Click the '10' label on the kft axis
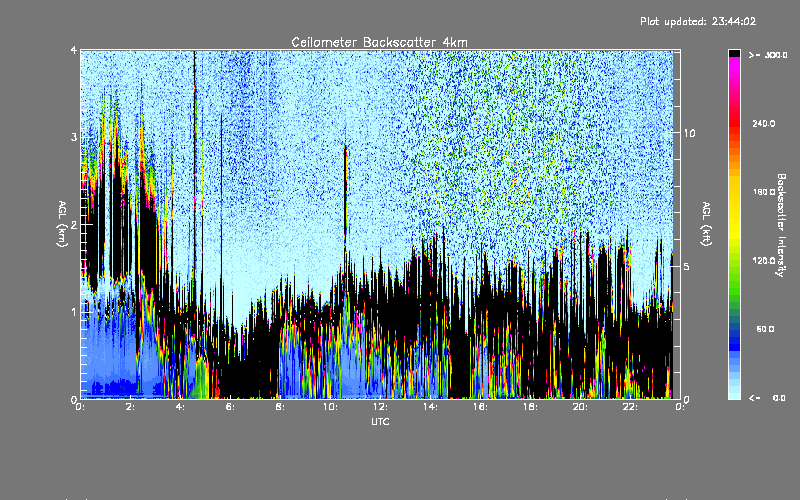Viewport: 800px width, 500px height. (x=689, y=133)
